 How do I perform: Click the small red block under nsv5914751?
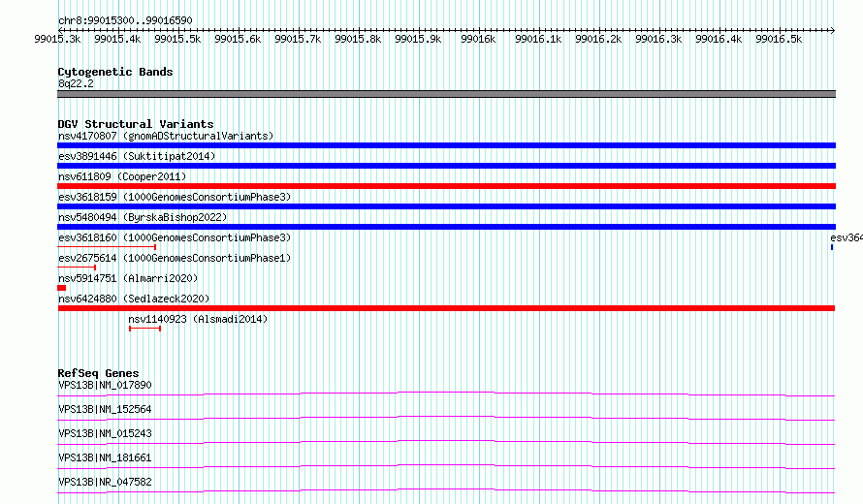pyautogui.click(x=62, y=288)
